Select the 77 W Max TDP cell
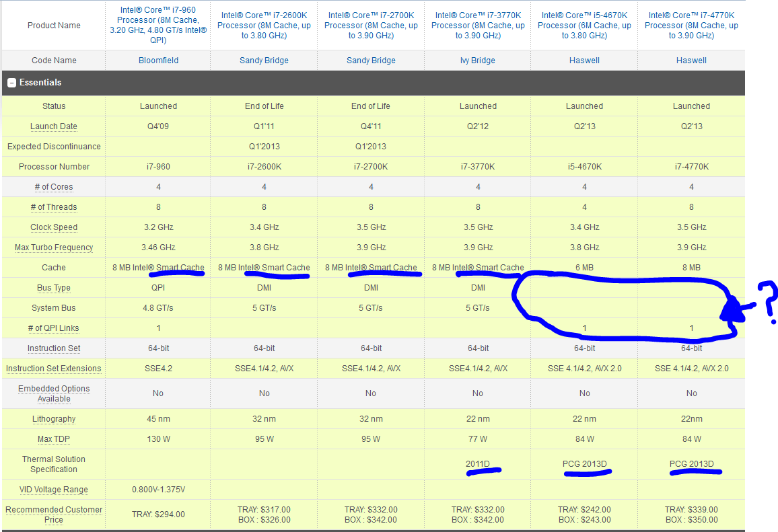Image resolution: width=778 pixels, height=532 pixels. pos(478,439)
